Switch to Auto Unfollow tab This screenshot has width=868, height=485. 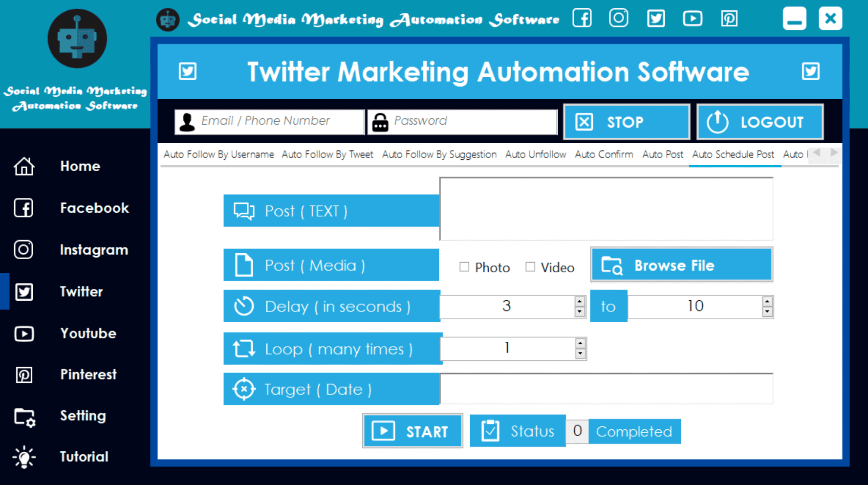(536, 154)
